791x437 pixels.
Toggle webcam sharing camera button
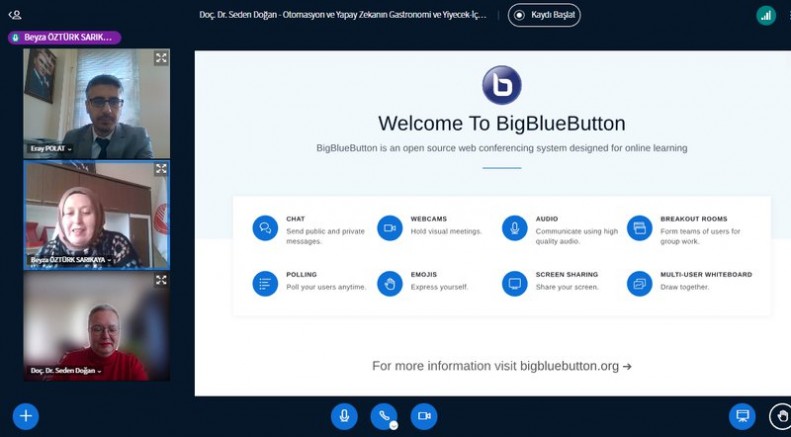click(x=424, y=416)
